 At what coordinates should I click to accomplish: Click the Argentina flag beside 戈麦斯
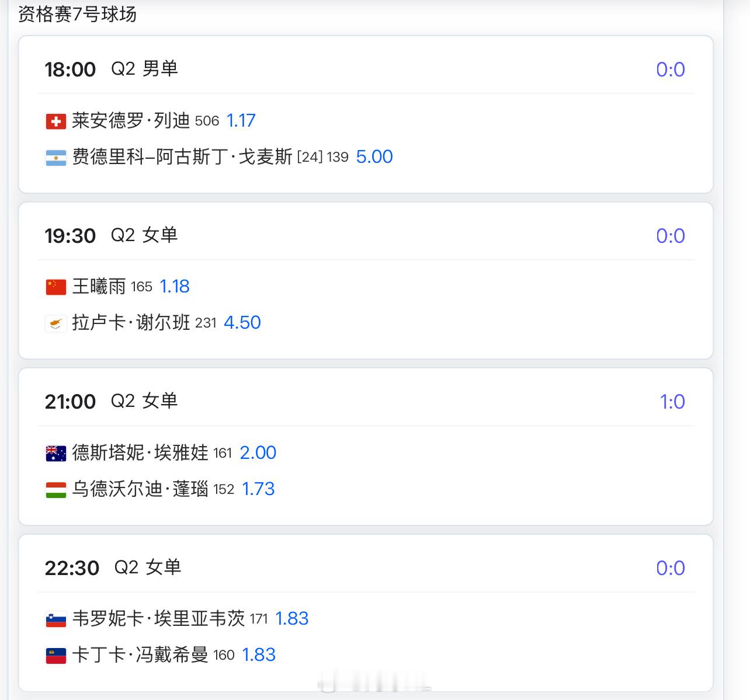(55, 158)
